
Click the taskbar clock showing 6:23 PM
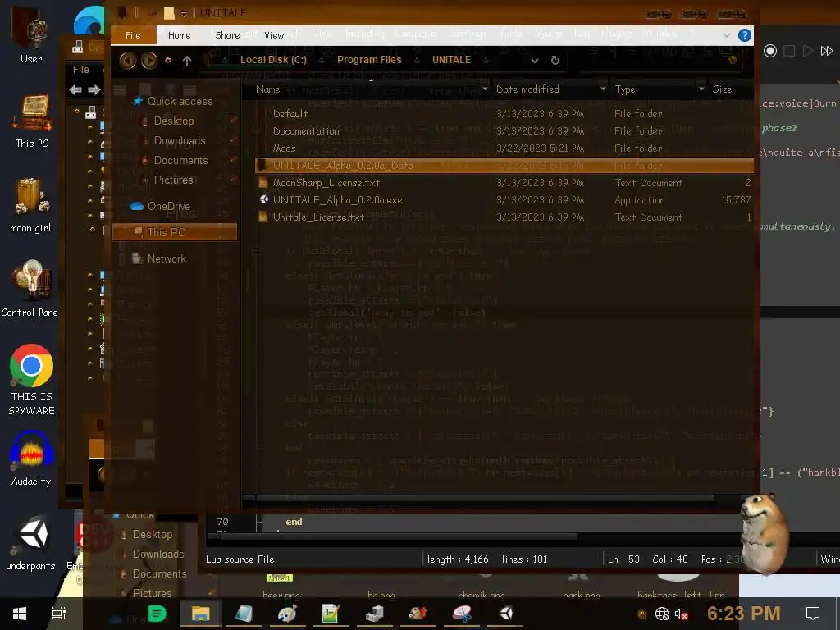point(743,614)
